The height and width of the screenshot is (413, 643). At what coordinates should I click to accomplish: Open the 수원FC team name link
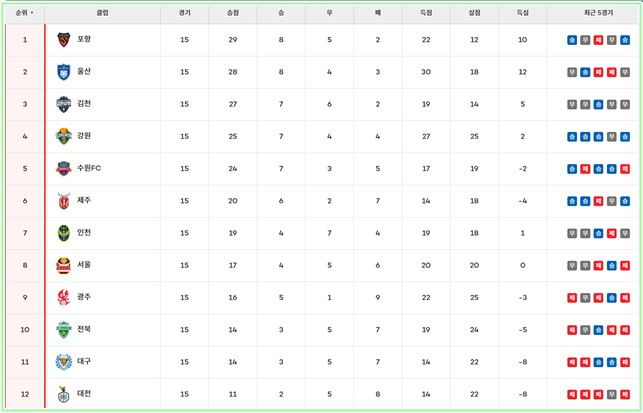[x=89, y=169]
